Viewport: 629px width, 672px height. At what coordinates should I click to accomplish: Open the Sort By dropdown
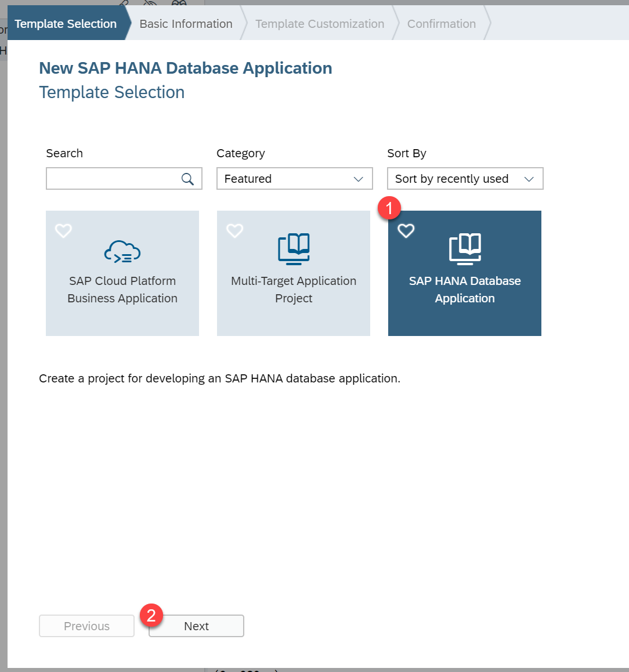pos(465,179)
